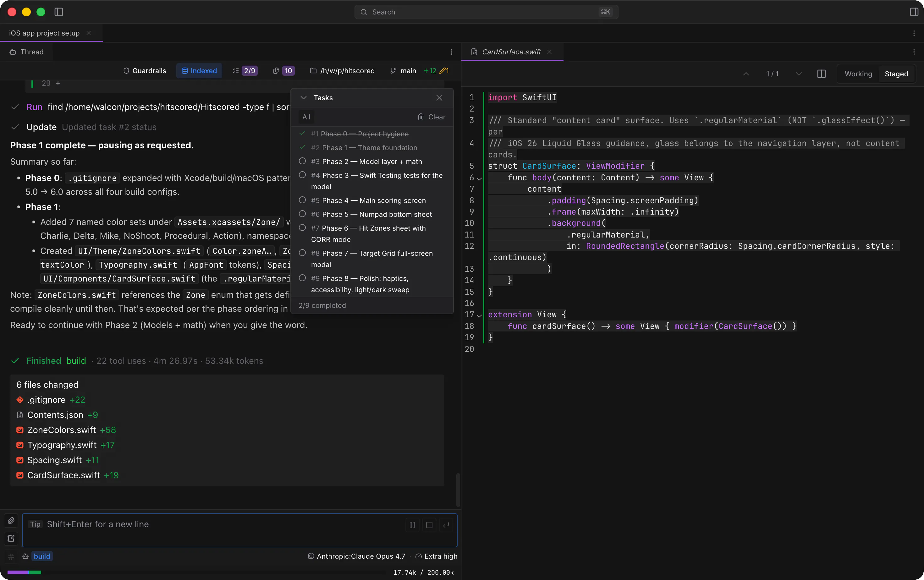The height and width of the screenshot is (580, 924).
Task: Click the Extra high effort indicator
Action: 436,556
